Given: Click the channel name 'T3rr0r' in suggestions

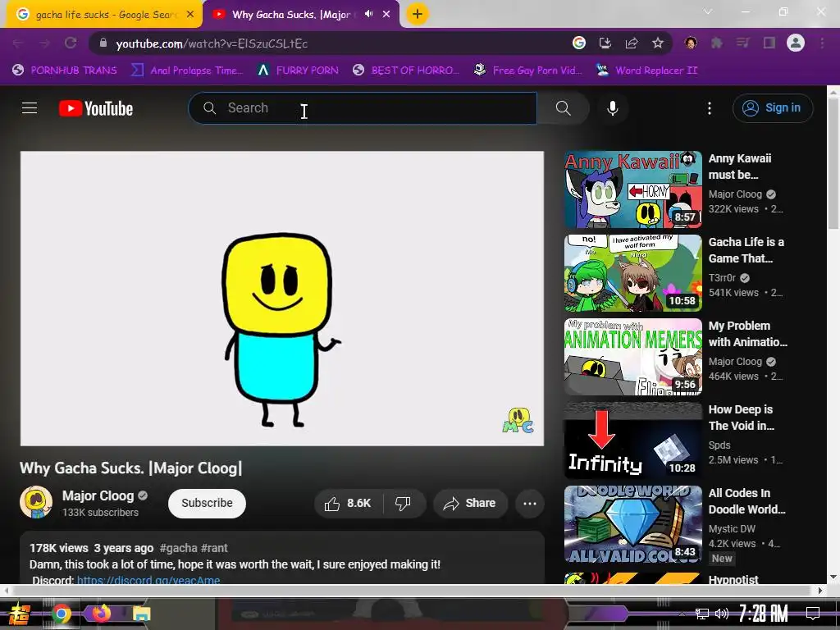Looking at the screenshot, I should (722, 277).
